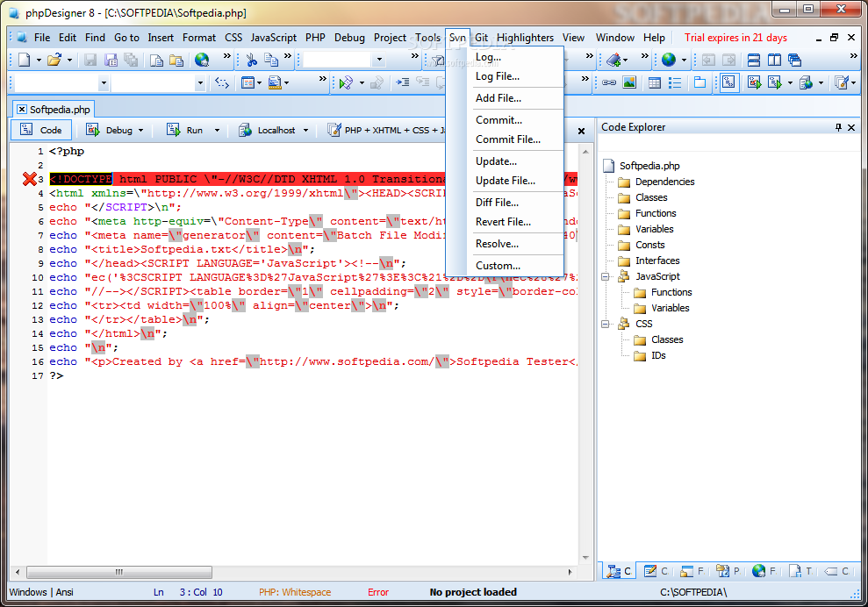The height and width of the screenshot is (607, 868).
Task: Select Diff File... menu entry
Action: point(497,203)
